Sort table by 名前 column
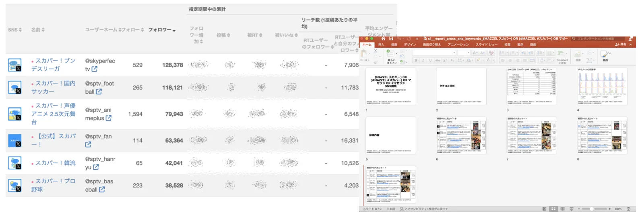Screen dimensions: 644x221 coord(38,30)
